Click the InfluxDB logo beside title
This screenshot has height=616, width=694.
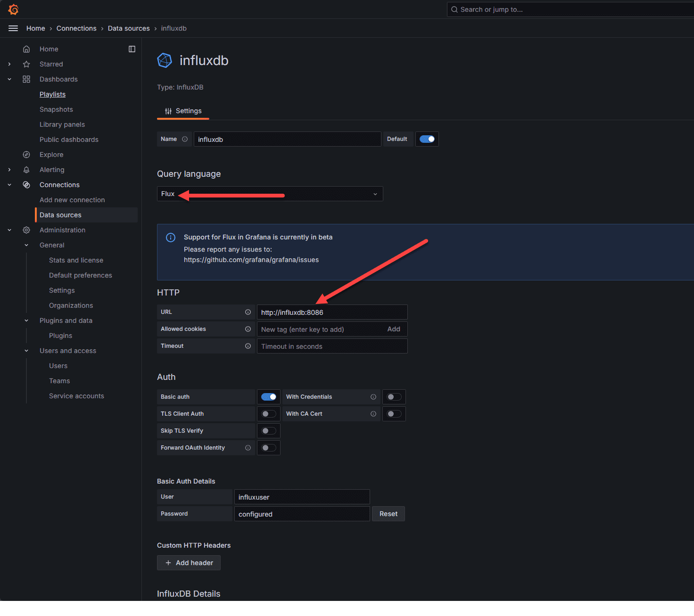(165, 60)
